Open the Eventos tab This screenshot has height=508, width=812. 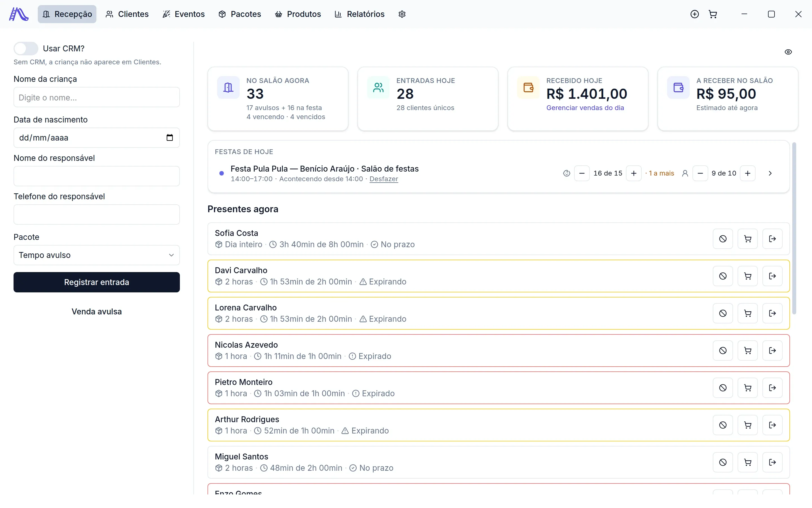pyautogui.click(x=184, y=14)
